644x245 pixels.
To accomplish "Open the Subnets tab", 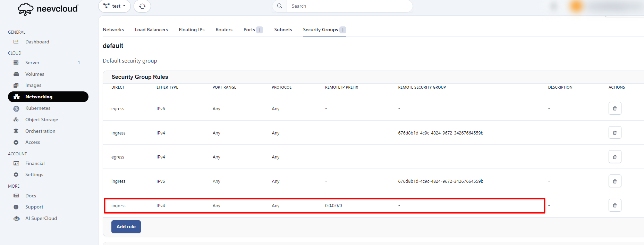I will click(x=283, y=30).
